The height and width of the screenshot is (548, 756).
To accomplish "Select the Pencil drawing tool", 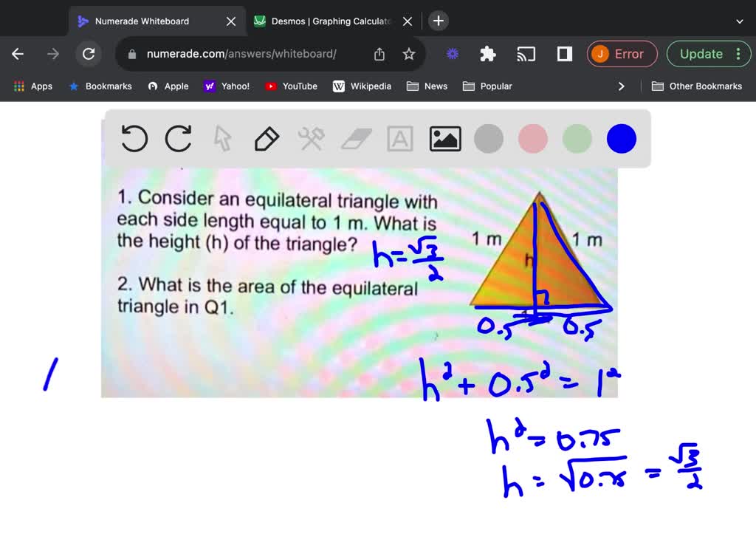I will [x=267, y=138].
